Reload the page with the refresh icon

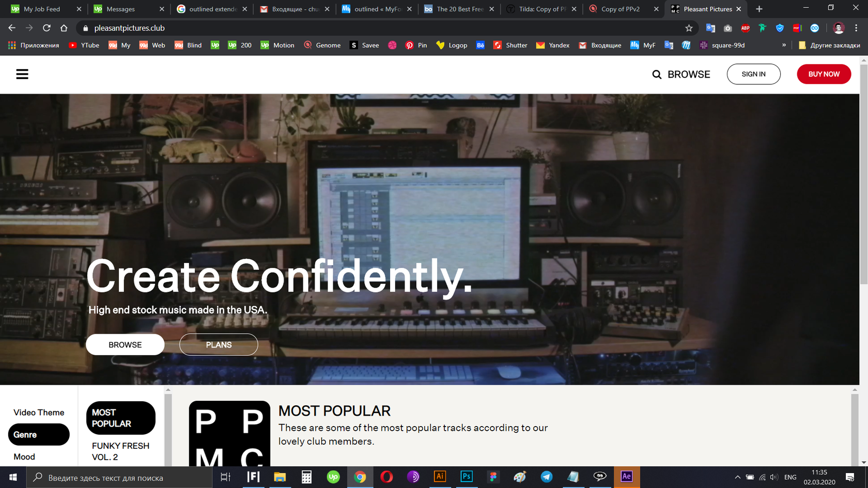coord(47,28)
